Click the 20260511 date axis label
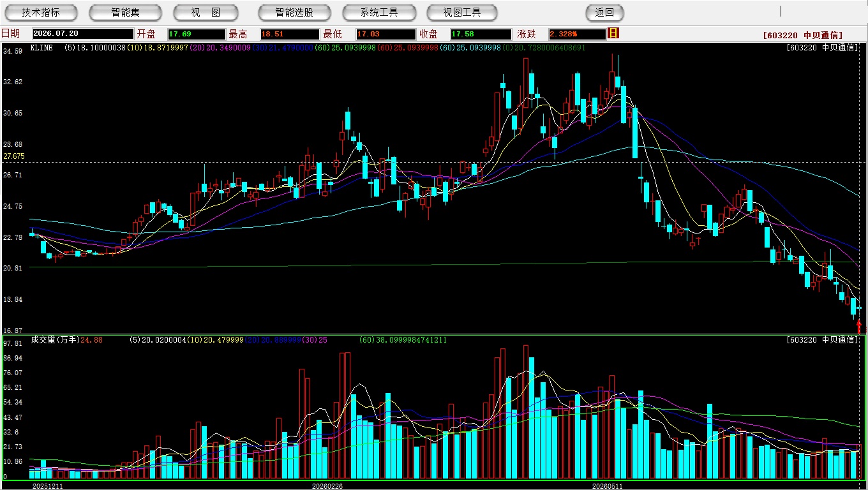The image size is (868, 490). pyautogui.click(x=608, y=486)
